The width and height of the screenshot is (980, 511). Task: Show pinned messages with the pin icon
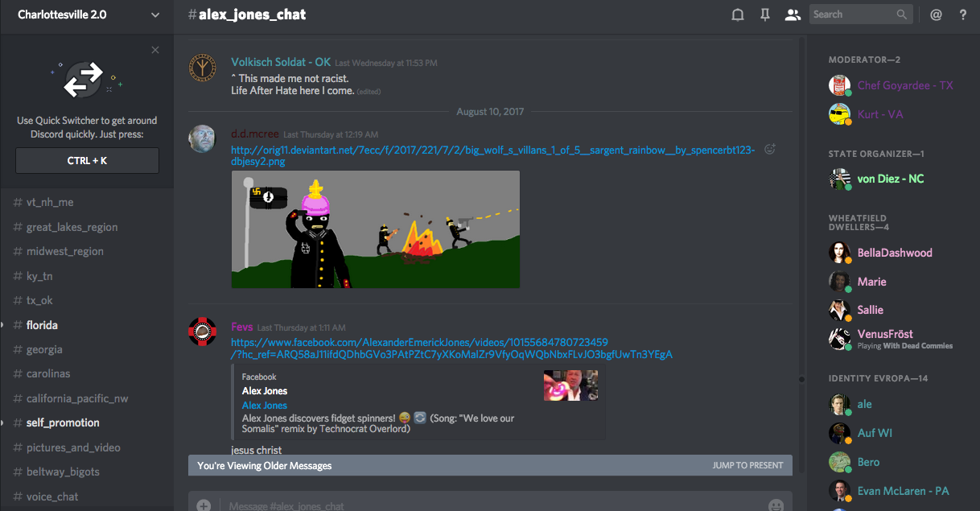tap(765, 14)
